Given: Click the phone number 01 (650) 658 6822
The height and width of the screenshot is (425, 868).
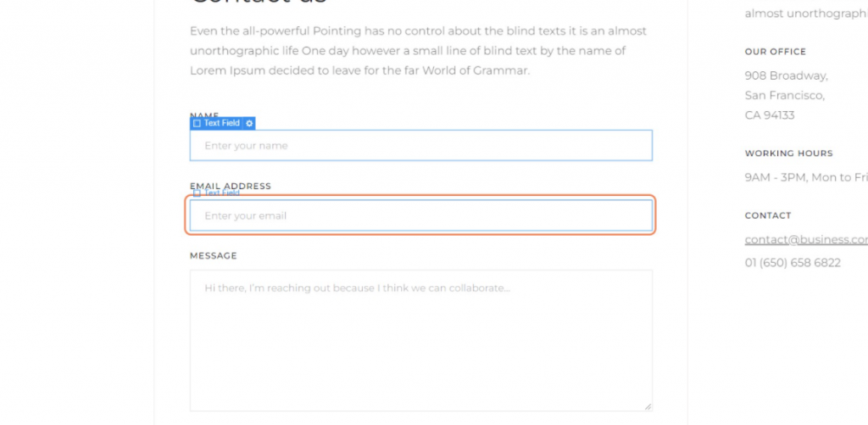Looking at the screenshot, I should (x=793, y=263).
